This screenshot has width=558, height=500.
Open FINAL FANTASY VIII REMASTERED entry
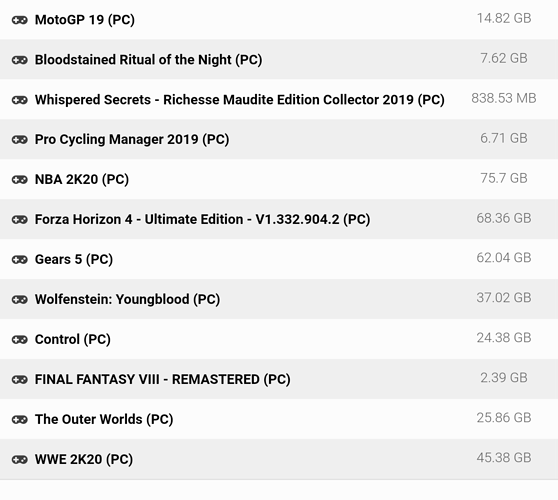tap(163, 379)
